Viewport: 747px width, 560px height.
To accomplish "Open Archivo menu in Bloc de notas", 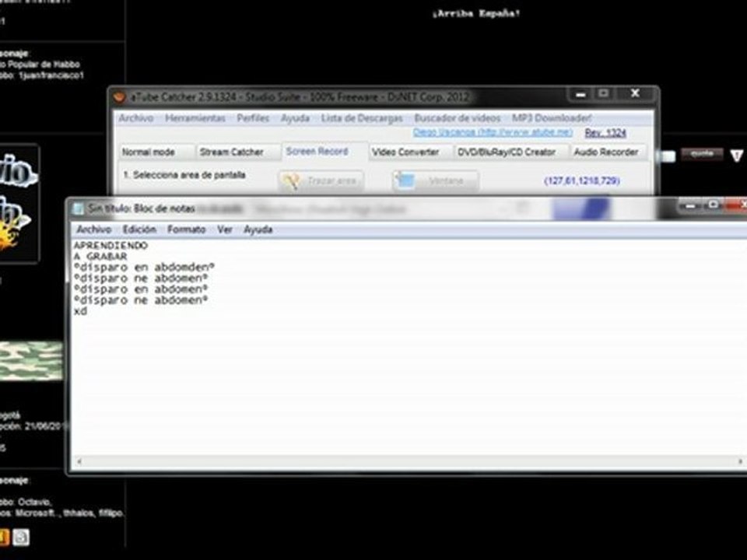I will pyautogui.click(x=94, y=229).
